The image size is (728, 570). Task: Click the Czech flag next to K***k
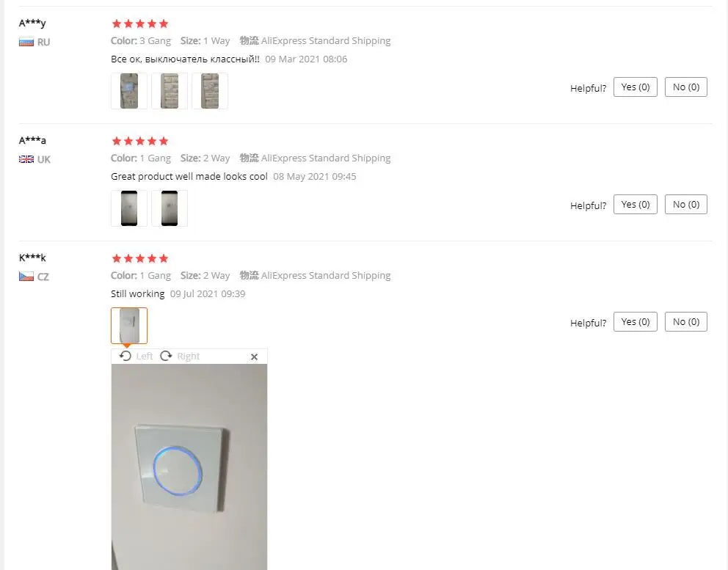point(24,277)
